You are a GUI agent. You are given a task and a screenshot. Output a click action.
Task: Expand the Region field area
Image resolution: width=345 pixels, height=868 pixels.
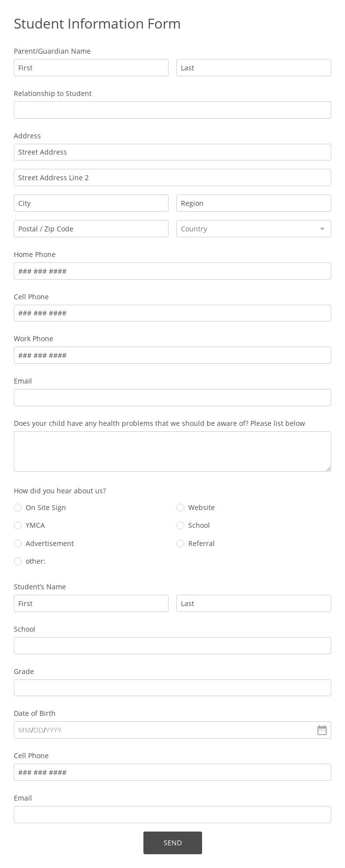tap(254, 203)
